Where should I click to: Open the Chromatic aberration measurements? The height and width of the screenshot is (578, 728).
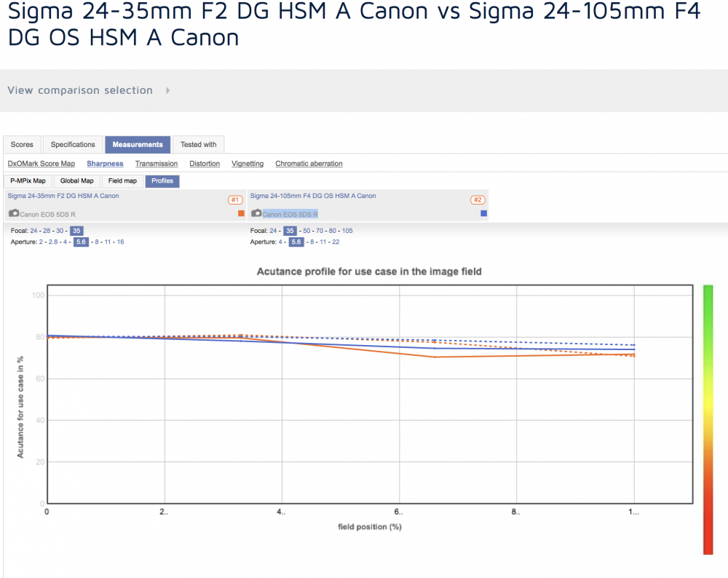[309, 163]
